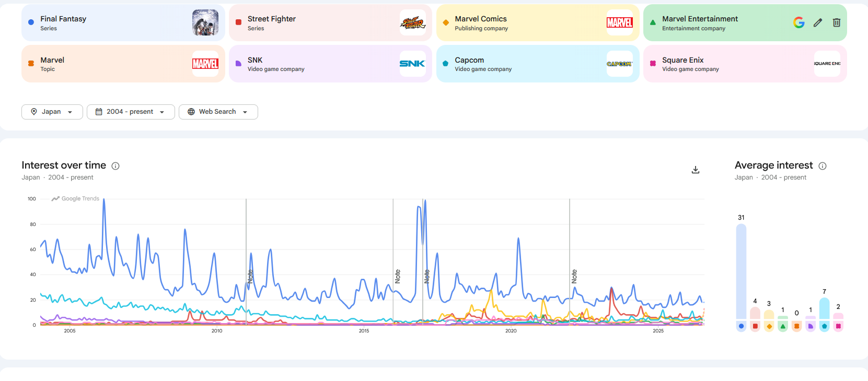
Task: Click orange marker under the 0 value
Action: [x=797, y=326]
